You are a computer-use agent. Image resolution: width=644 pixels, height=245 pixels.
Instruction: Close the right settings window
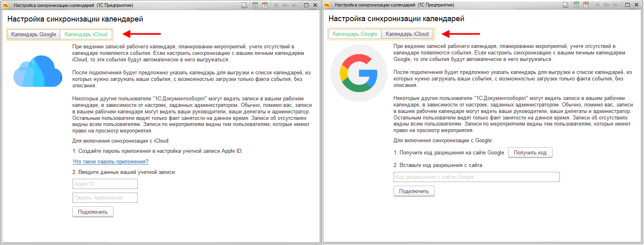636,5
